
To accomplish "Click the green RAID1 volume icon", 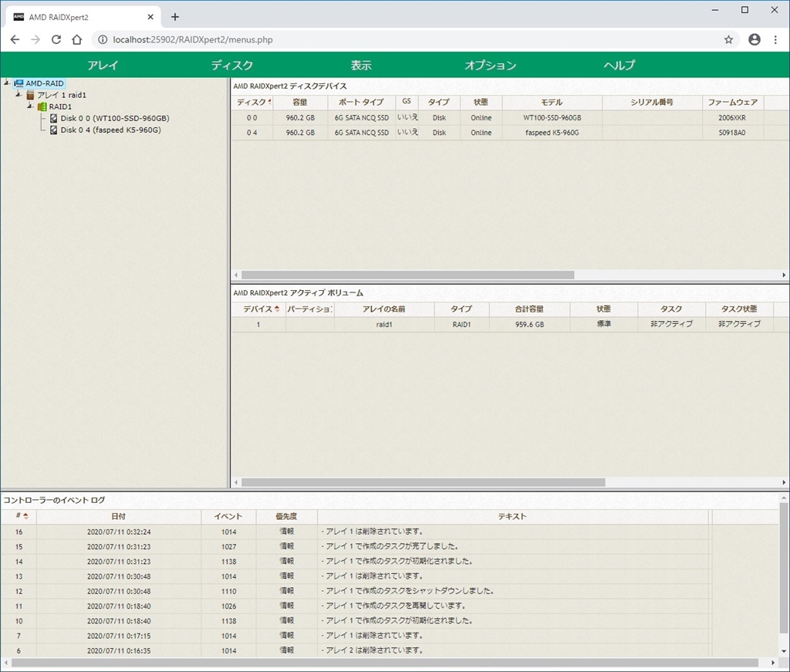I will pos(42,106).
